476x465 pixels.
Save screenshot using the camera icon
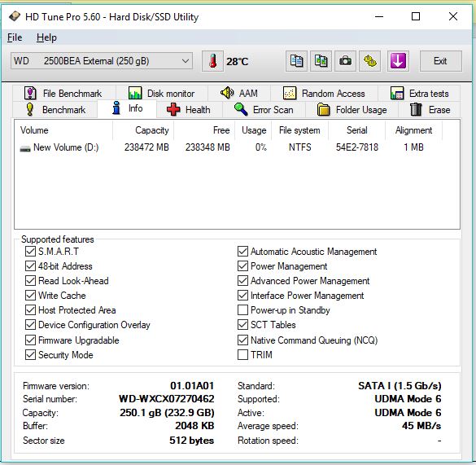click(345, 61)
